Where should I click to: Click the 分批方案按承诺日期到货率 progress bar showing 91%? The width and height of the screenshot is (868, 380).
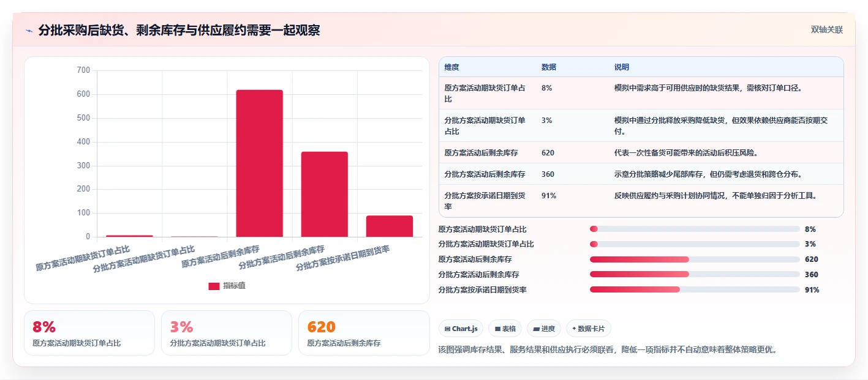point(695,289)
